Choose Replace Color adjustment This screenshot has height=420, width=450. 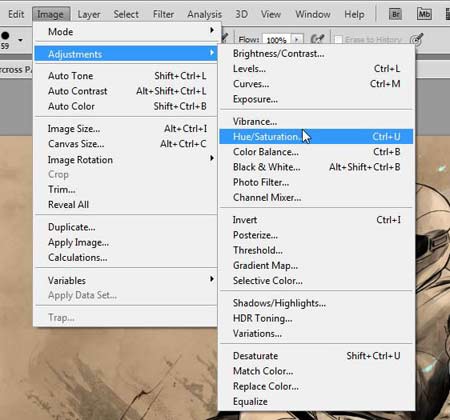coord(316,386)
